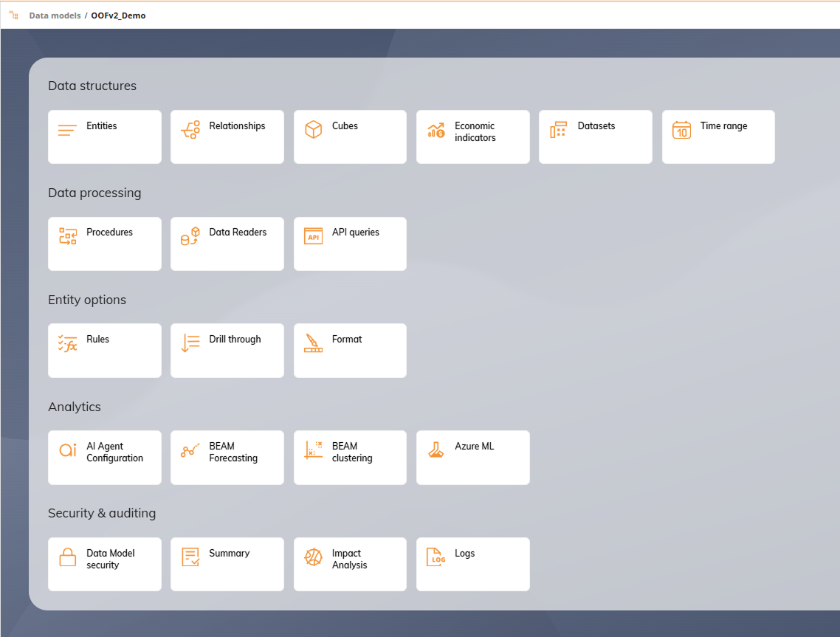Click the Data Model security lock icon
Image resolution: width=840 pixels, height=637 pixels.
pyautogui.click(x=67, y=557)
